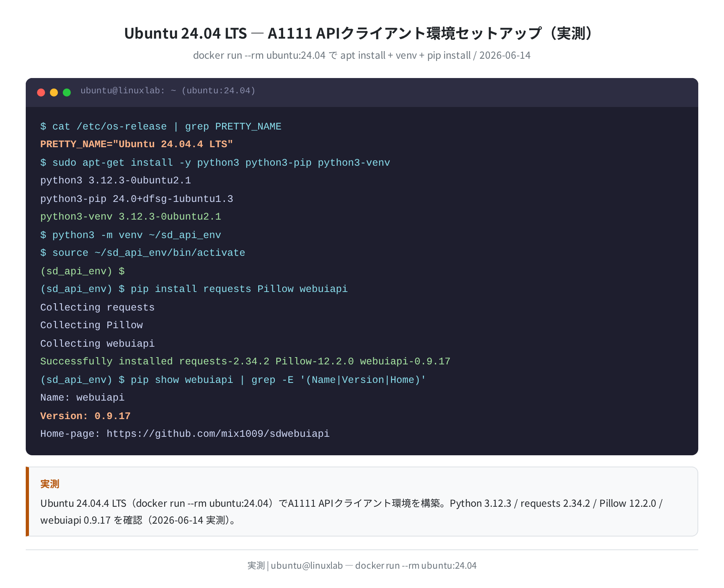This screenshot has height=588, width=724.
Task: Click the orange 実測 heading in note box
Action: click(x=50, y=484)
